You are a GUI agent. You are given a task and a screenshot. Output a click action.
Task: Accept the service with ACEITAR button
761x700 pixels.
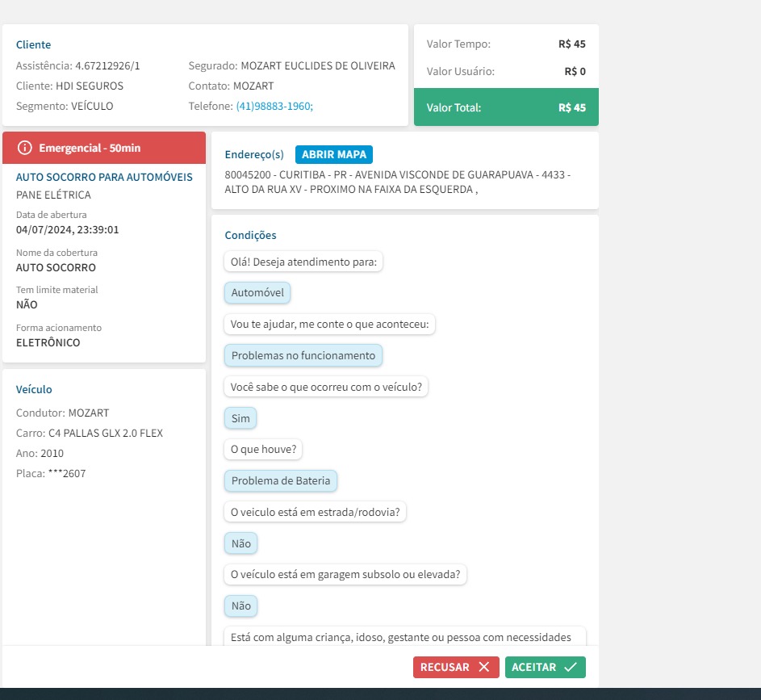coord(545,667)
